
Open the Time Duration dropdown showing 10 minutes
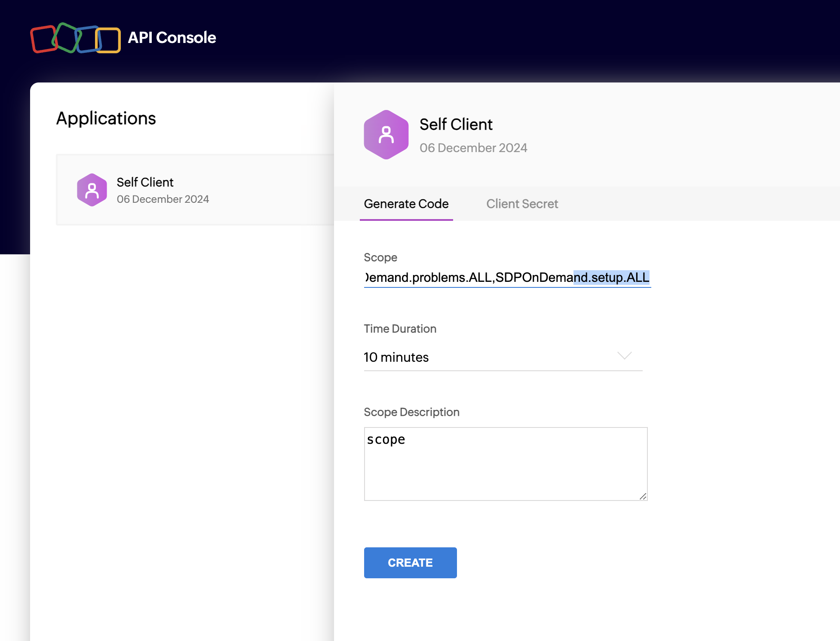503,357
